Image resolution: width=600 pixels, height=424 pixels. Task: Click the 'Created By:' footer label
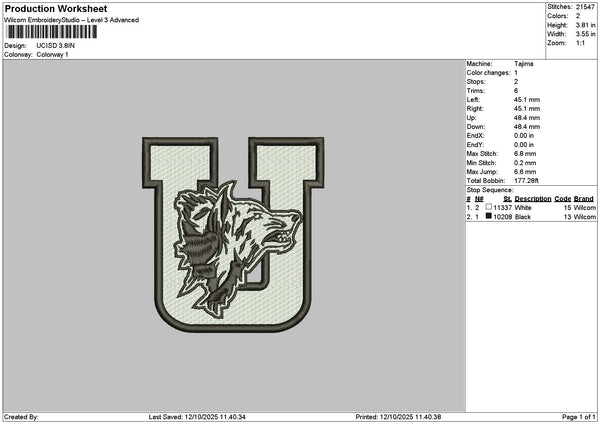point(21,417)
